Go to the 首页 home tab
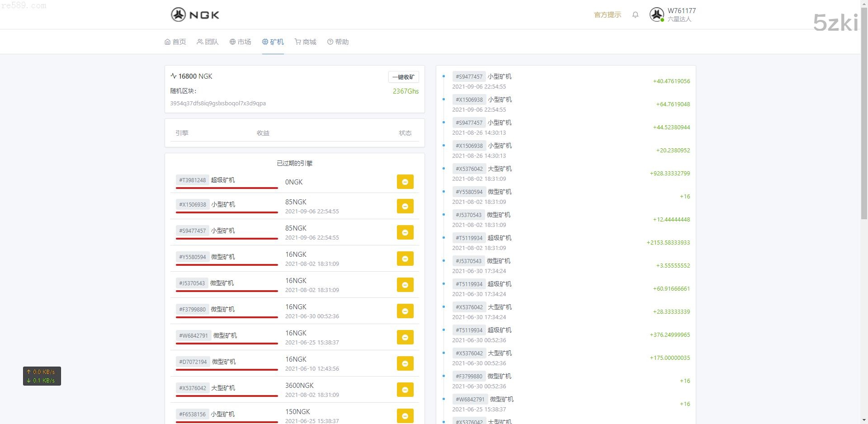The height and width of the screenshot is (424, 868). 175,42
